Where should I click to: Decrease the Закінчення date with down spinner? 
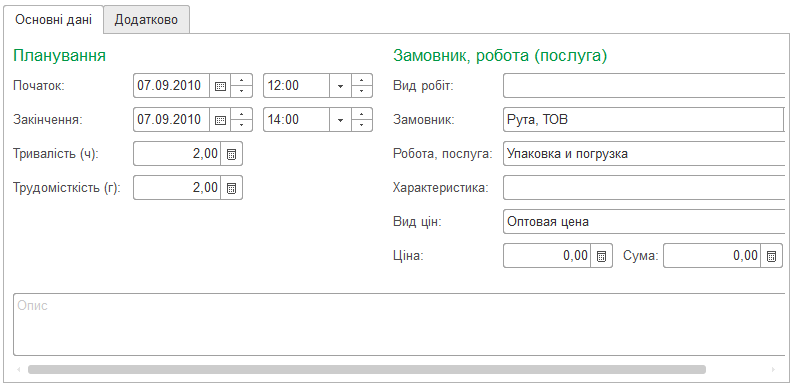click(242, 125)
